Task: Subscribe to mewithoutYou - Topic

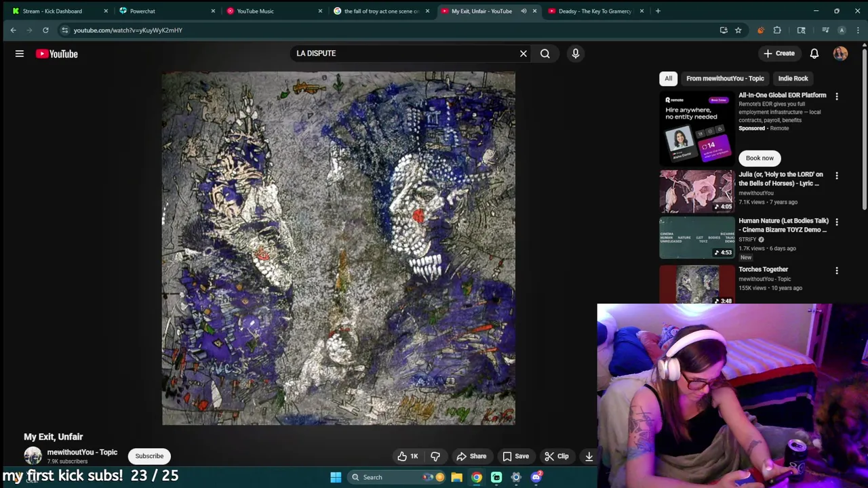Action: coord(149,456)
